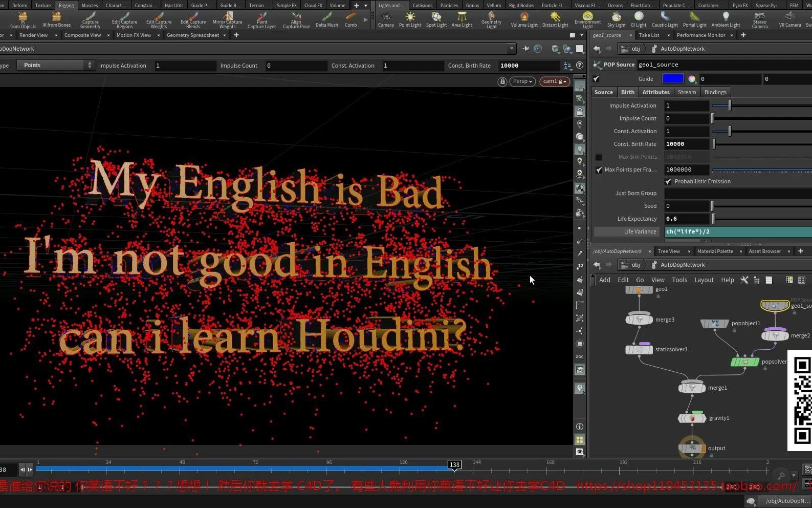The image size is (812, 508).
Task: Open the guide color picker wheel
Action: pyautogui.click(x=692, y=79)
